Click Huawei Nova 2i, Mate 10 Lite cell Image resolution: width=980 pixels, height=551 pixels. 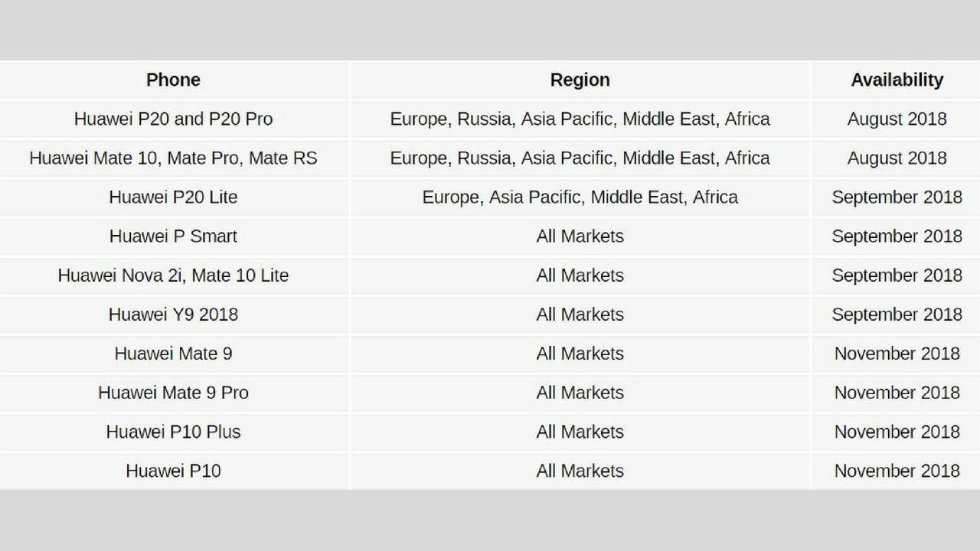point(174,275)
